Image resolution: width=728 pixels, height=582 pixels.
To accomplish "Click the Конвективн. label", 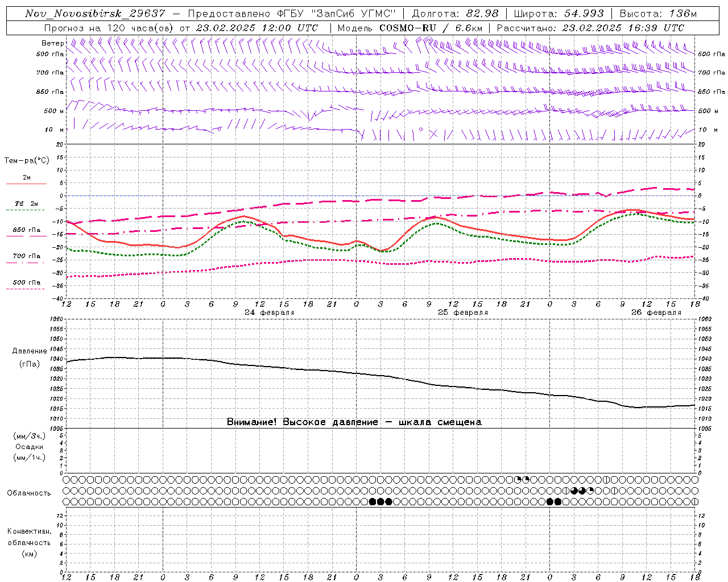I will pos(29,531).
